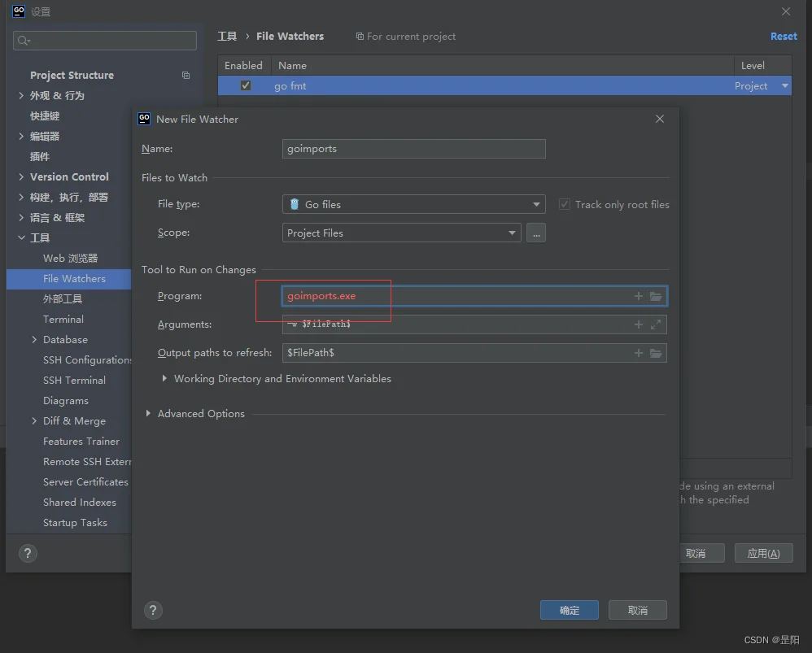Open Features Trainer settings page
Viewport: 812px width, 653px height.
pos(81,442)
